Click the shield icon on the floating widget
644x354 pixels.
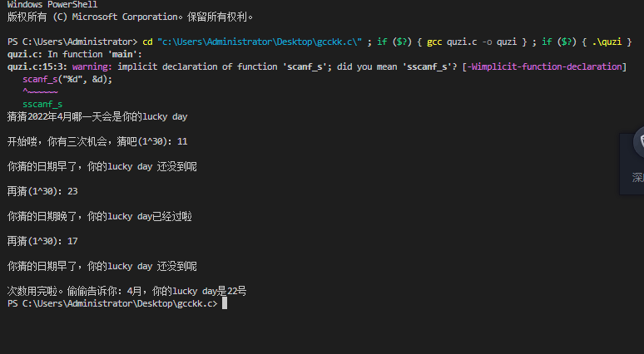tap(639, 143)
